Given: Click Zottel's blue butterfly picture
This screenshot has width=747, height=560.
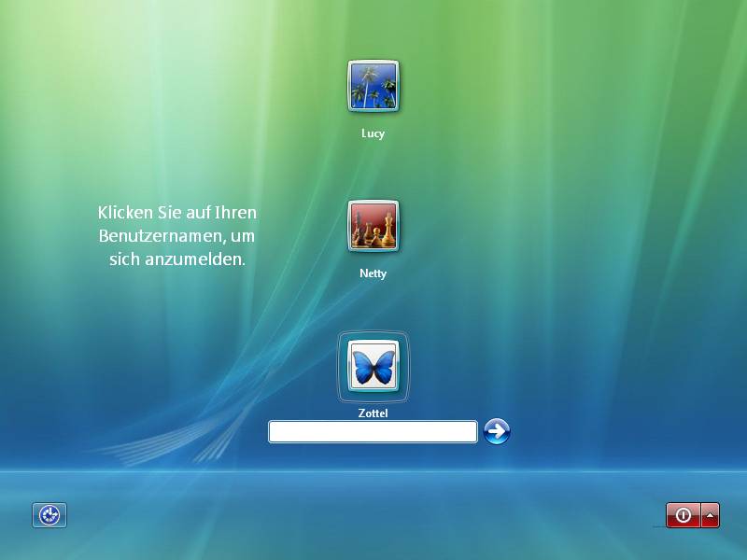Looking at the screenshot, I should [373, 366].
